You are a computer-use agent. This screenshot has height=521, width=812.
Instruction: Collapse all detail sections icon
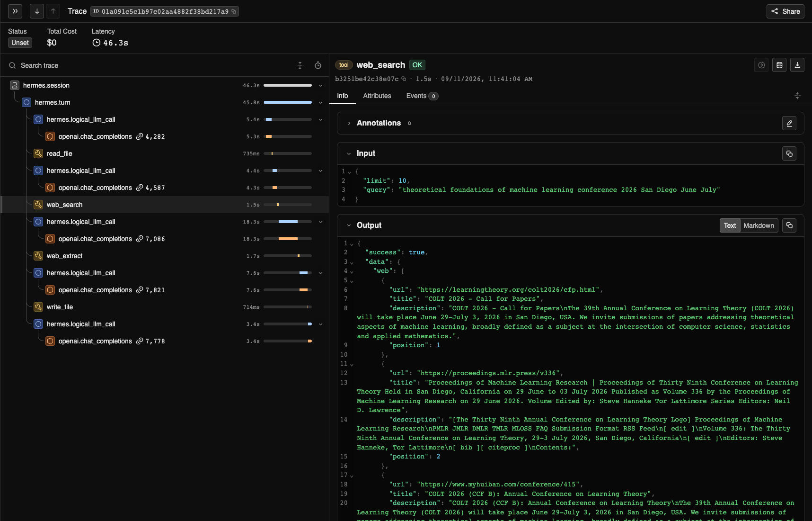(797, 96)
